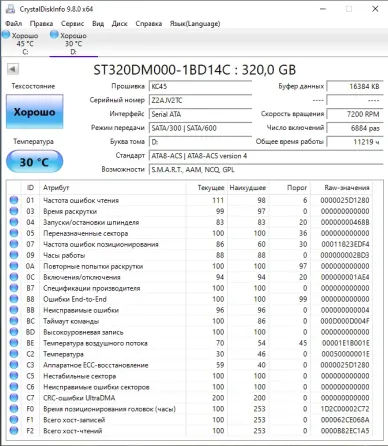Select raw value 00011823EDF4
Viewport: 388px width, 446px height.
[x=345, y=244]
